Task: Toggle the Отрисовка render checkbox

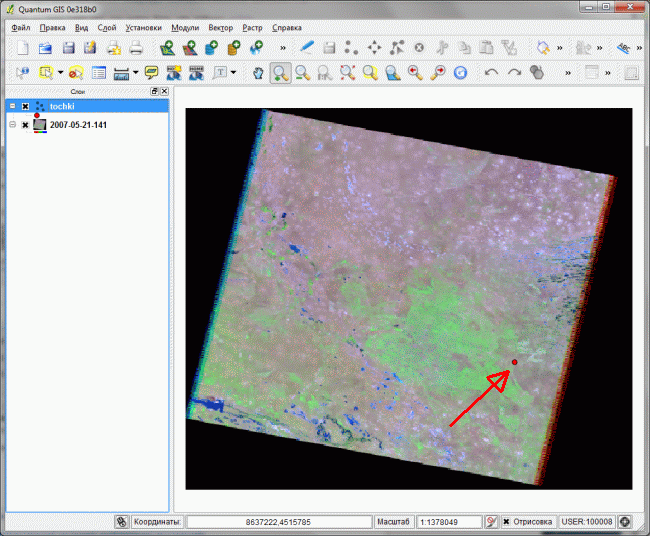Action: coord(506,521)
